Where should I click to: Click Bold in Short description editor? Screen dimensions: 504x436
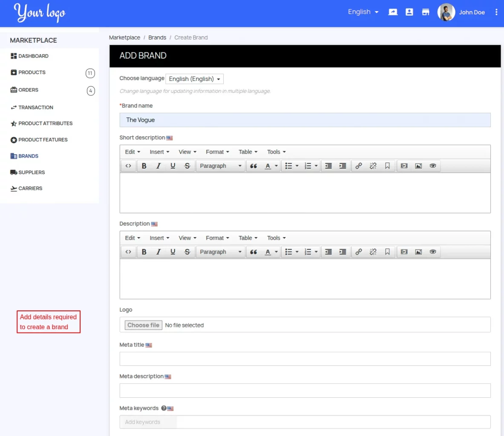pos(144,166)
